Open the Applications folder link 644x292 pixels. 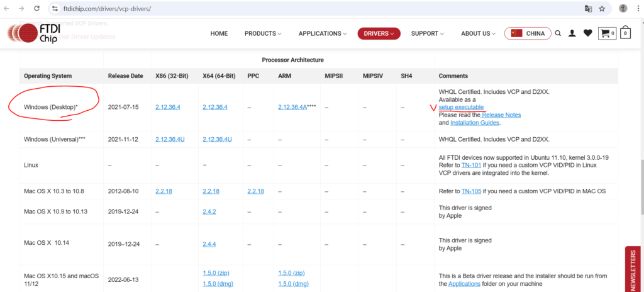coord(464,284)
